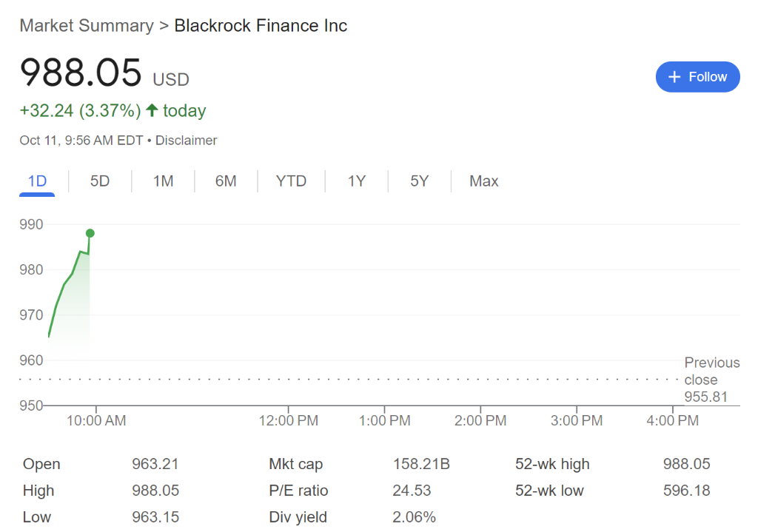
Task: Click the Market Summary breadcrumb
Action: click(x=86, y=26)
